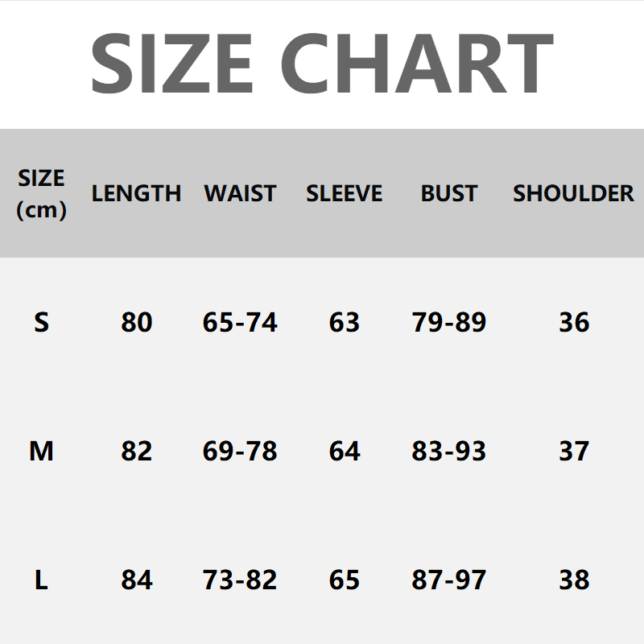Image resolution: width=644 pixels, height=644 pixels.
Task: Click the length value 80
Action: pos(136,322)
